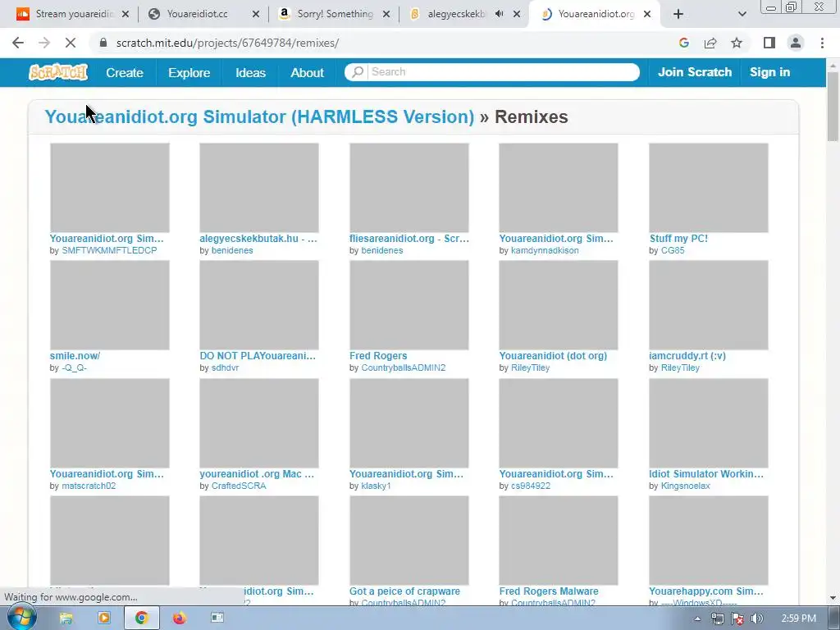Open fliesareanidiot.org project link
The width and height of the screenshot is (840, 630).
click(409, 239)
